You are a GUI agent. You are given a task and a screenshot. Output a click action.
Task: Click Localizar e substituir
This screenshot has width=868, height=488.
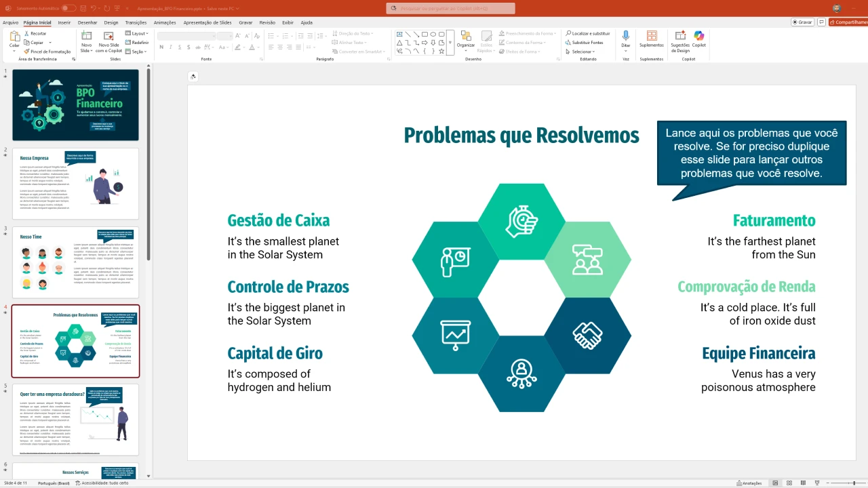587,33
